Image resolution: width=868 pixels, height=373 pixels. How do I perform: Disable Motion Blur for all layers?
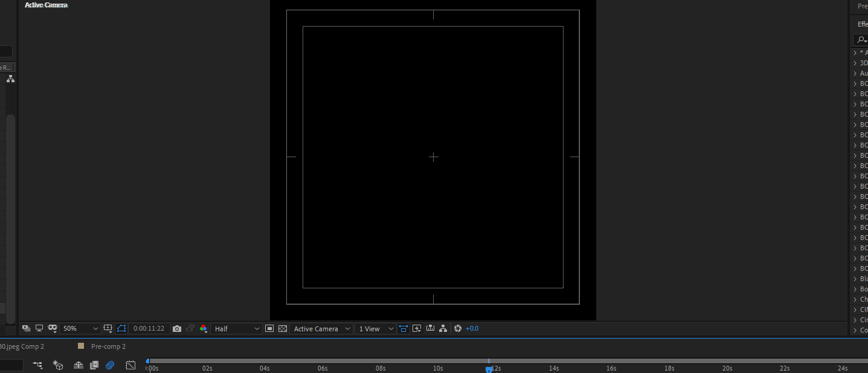click(x=110, y=365)
